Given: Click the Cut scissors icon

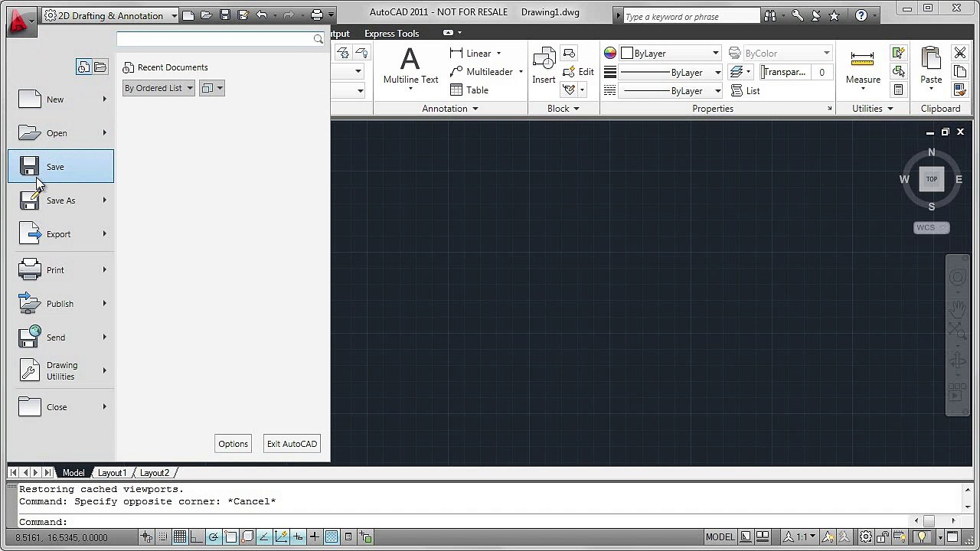Looking at the screenshot, I should pyautogui.click(x=959, y=53).
